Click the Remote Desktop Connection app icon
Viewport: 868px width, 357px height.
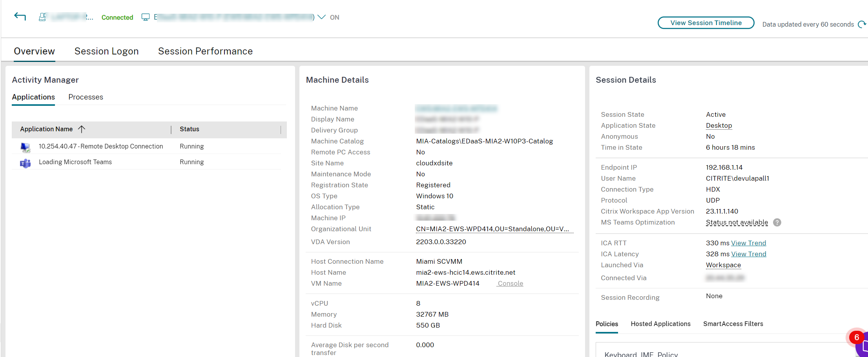pyautogui.click(x=26, y=147)
